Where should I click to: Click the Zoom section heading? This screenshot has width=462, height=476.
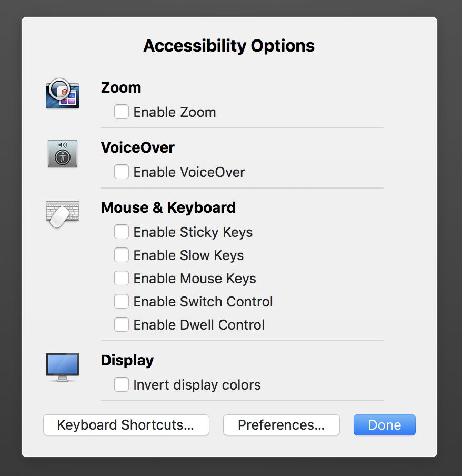click(121, 87)
